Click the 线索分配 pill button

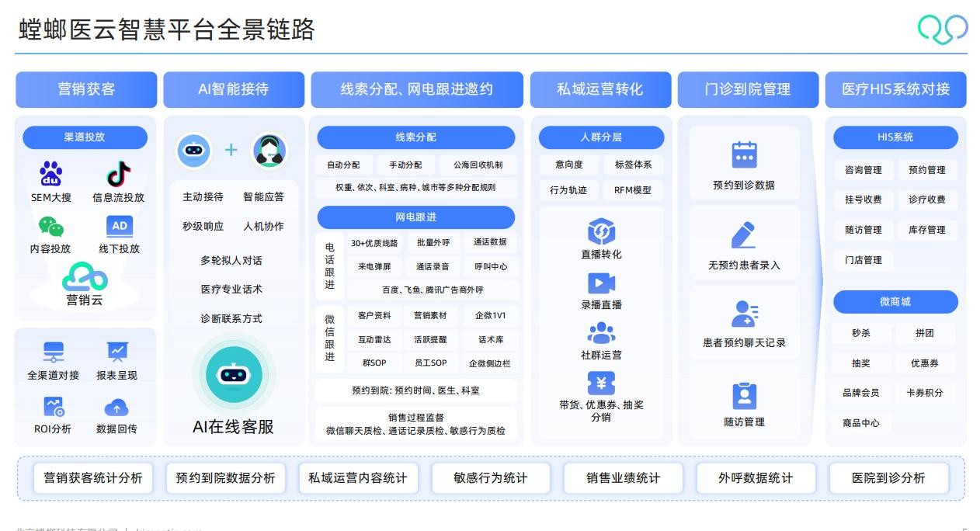[415, 137]
